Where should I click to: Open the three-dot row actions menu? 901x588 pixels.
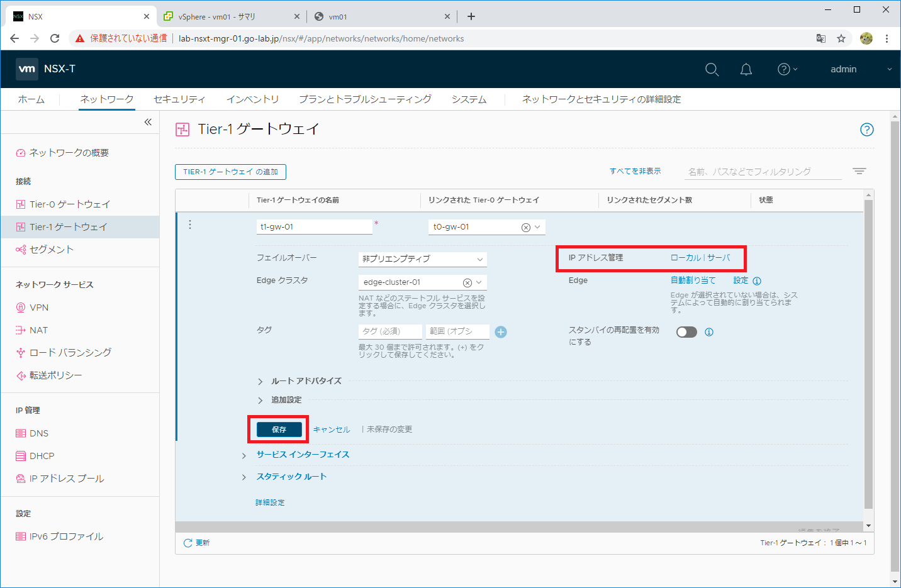click(190, 225)
